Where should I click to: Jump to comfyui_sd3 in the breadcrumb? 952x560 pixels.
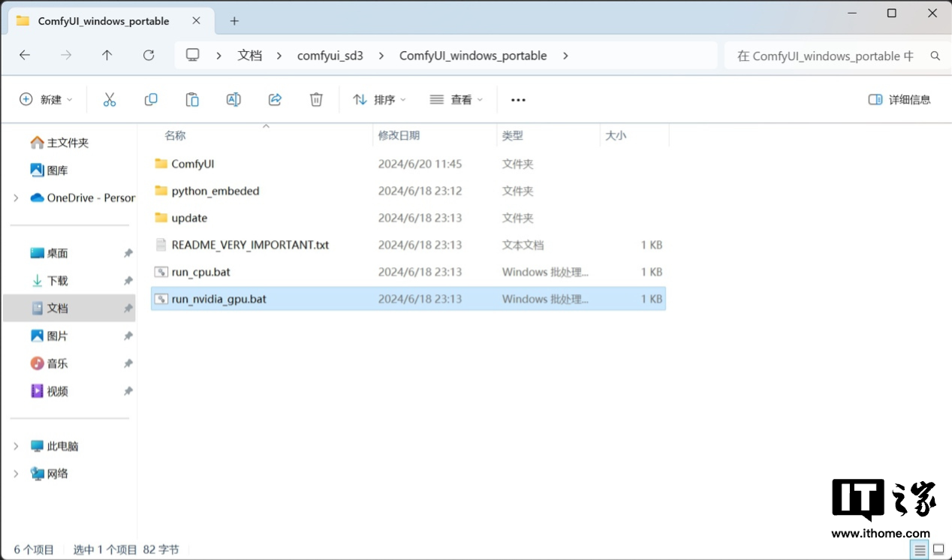point(330,55)
